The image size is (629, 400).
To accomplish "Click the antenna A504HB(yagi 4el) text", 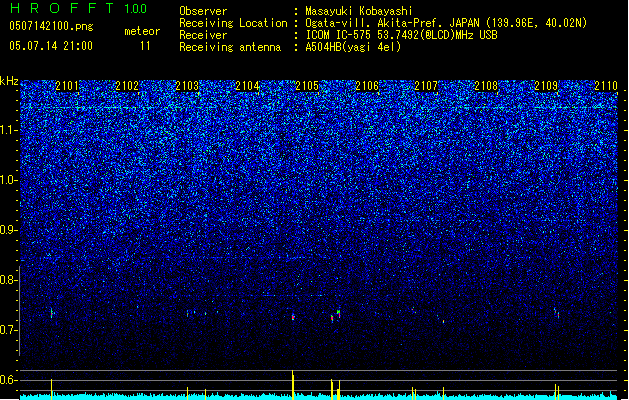I will [353, 47].
